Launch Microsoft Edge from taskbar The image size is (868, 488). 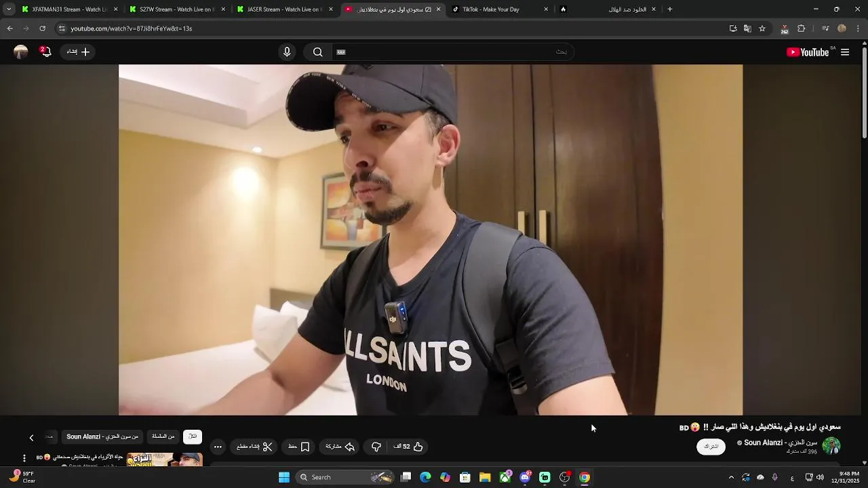pyautogui.click(x=425, y=477)
